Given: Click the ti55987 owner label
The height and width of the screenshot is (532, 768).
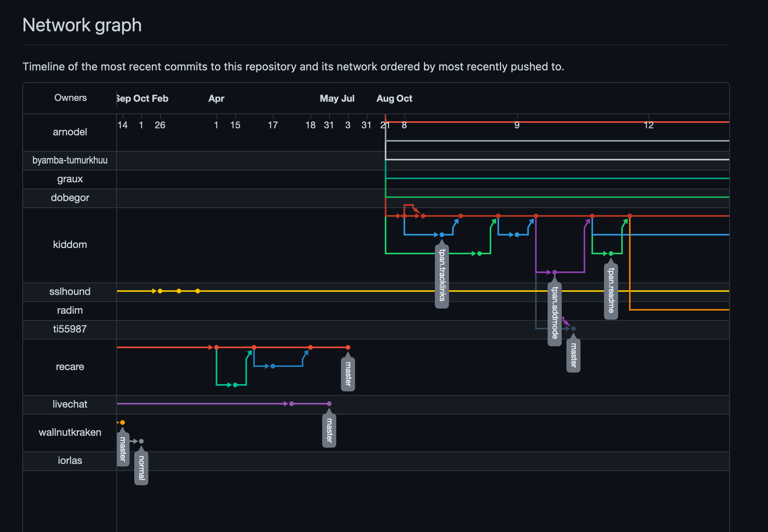Looking at the screenshot, I should [70, 329].
